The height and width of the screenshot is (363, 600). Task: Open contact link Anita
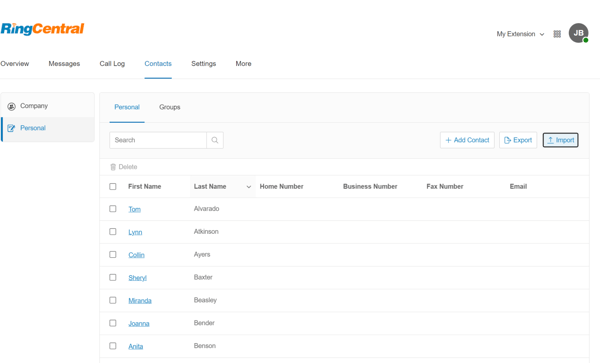point(135,346)
